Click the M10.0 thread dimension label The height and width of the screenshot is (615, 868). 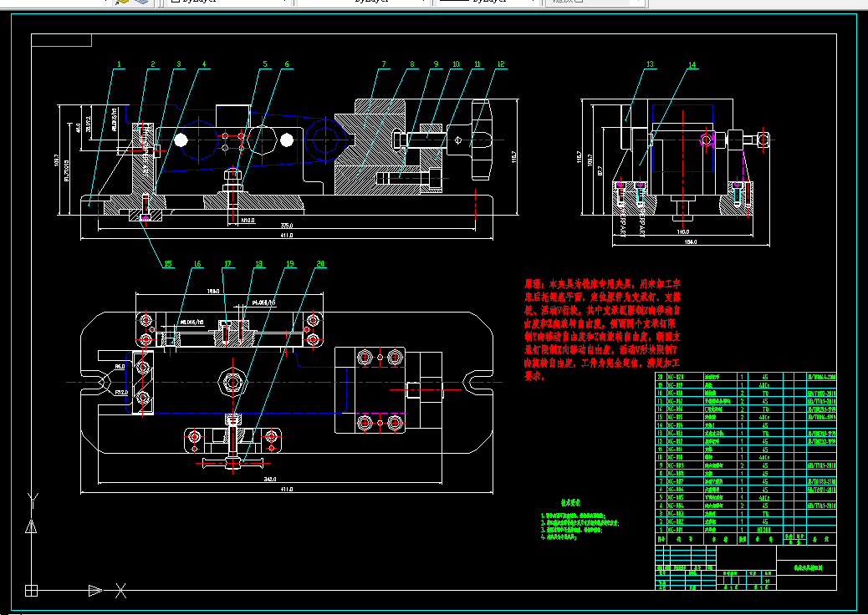click(x=248, y=221)
